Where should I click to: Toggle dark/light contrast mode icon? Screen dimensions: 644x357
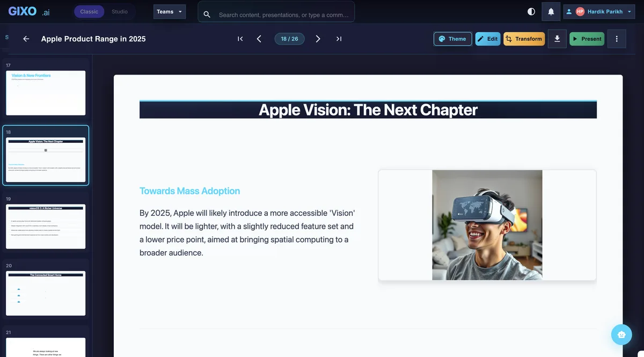[531, 11]
